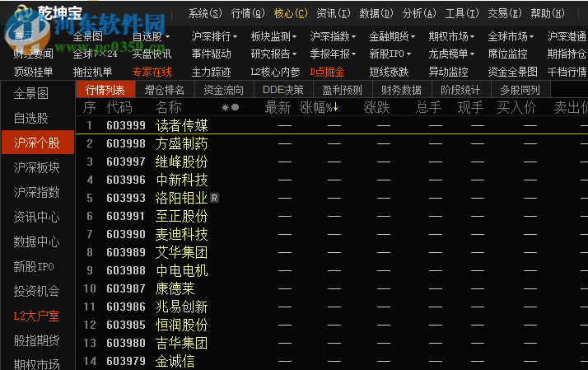Open the 分析(A) menu

click(x=419, y=13)
